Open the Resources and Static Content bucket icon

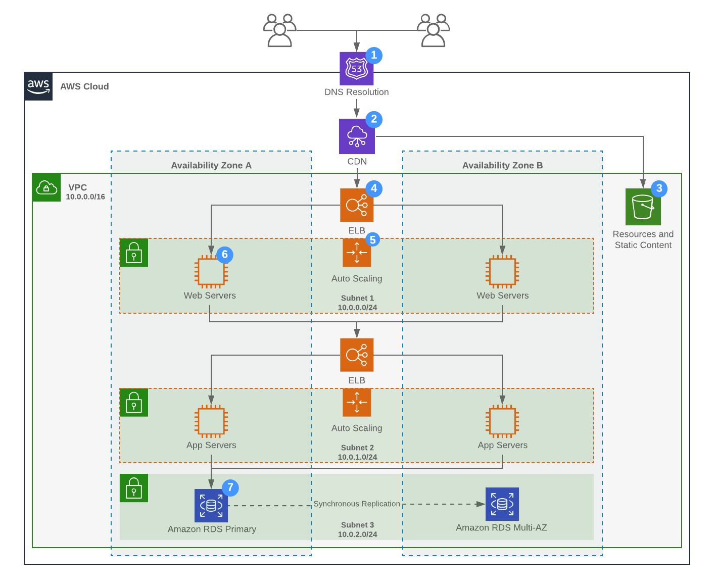pyautogui.click(x=643, y=207)
